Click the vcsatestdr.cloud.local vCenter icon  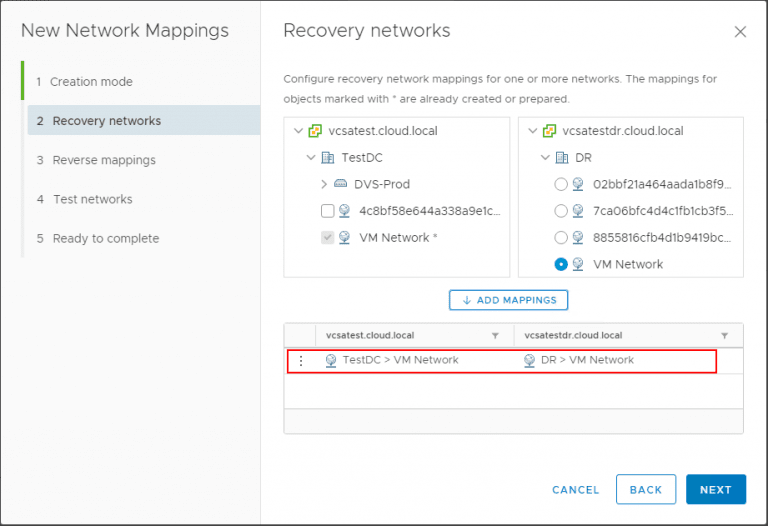tap(549, 131)
